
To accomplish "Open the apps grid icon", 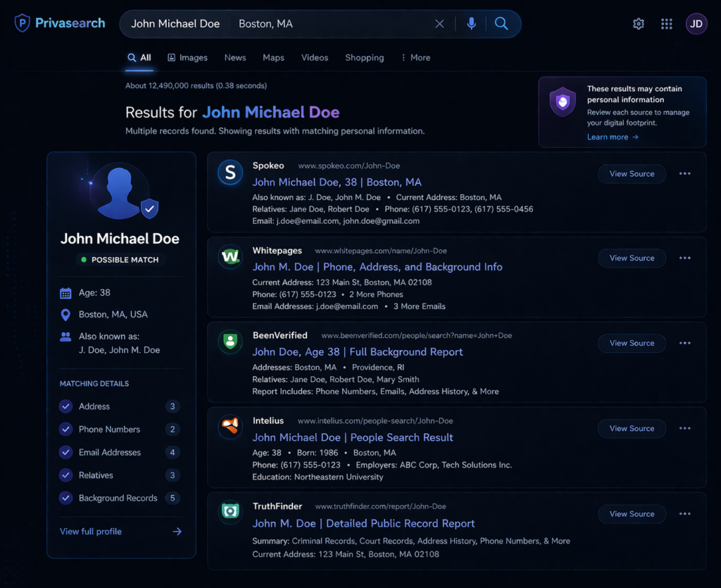I will 666,23.
